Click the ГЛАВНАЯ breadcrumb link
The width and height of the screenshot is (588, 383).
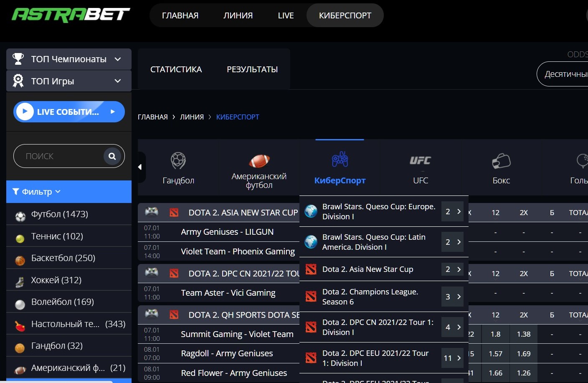(153, 117)
